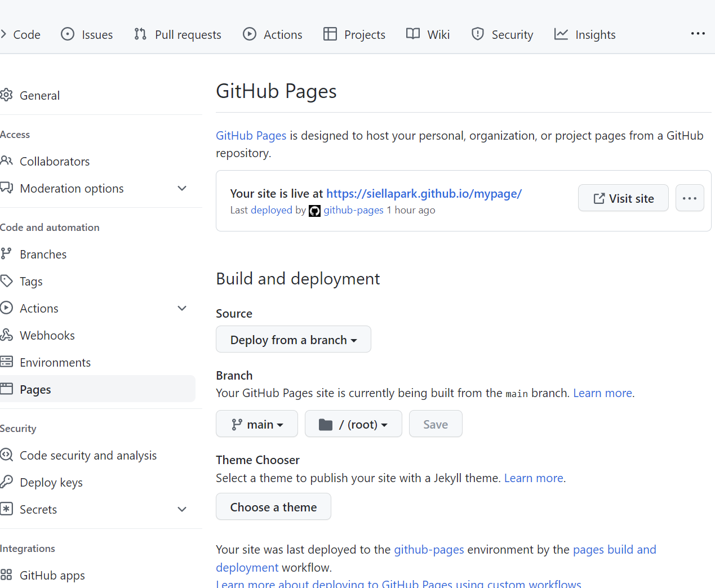This screenshot has height=588, width=715.
Task: Open the Security tab
Action: [502, 34]
